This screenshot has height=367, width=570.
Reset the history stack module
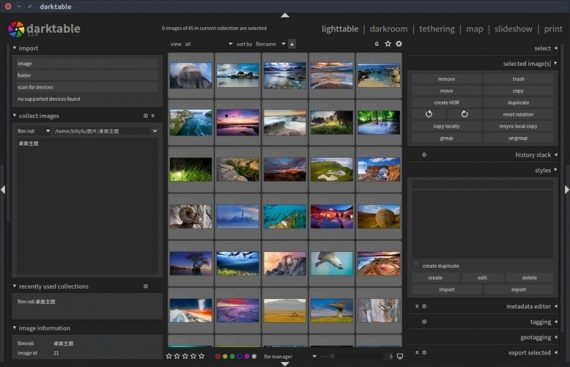tap(424, 155)
